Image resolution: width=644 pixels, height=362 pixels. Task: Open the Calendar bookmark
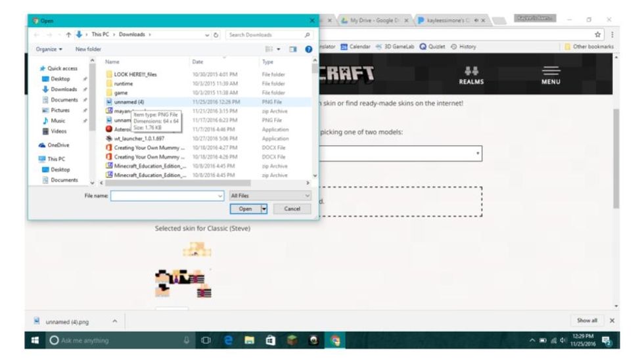pyautogui.click(x=356, y=47)
